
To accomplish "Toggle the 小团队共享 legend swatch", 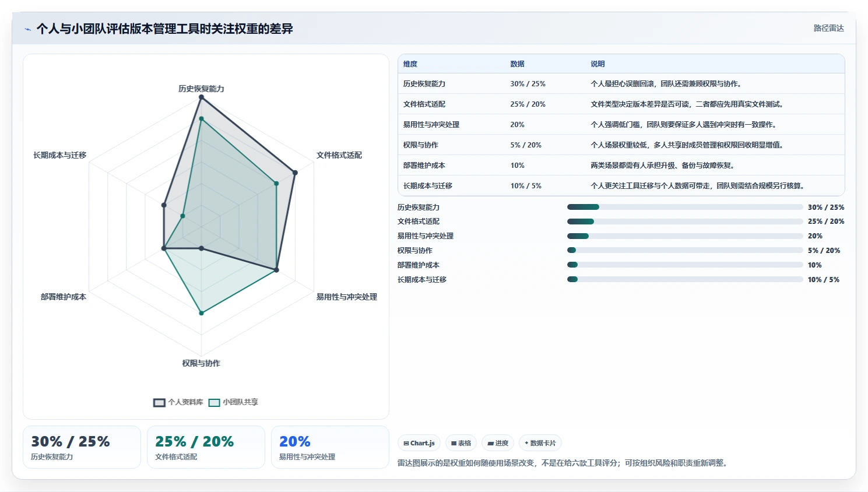I will pyautogui.click(x=214, y=402).
